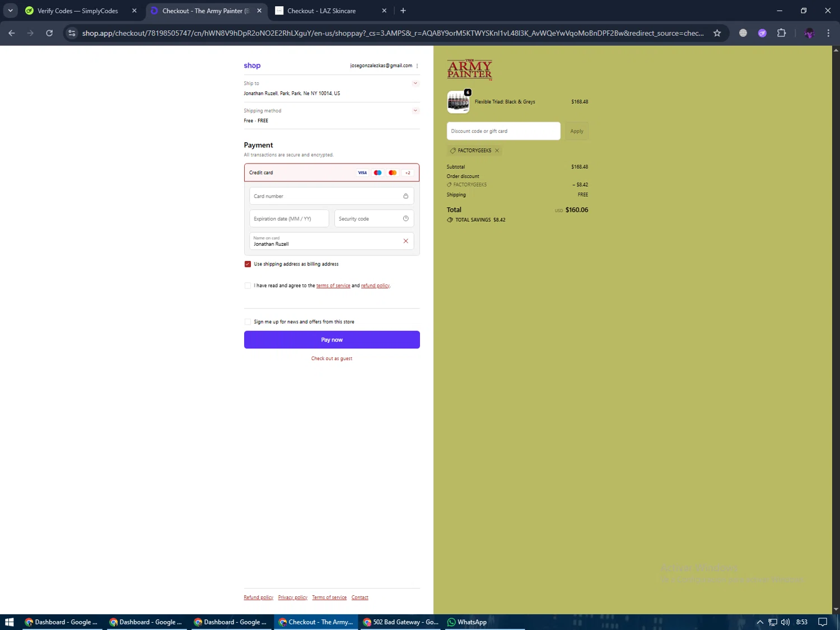The width and height of the screenshot is (840, 630).
Task: Open site information icon in address bar
Action: 72,33
